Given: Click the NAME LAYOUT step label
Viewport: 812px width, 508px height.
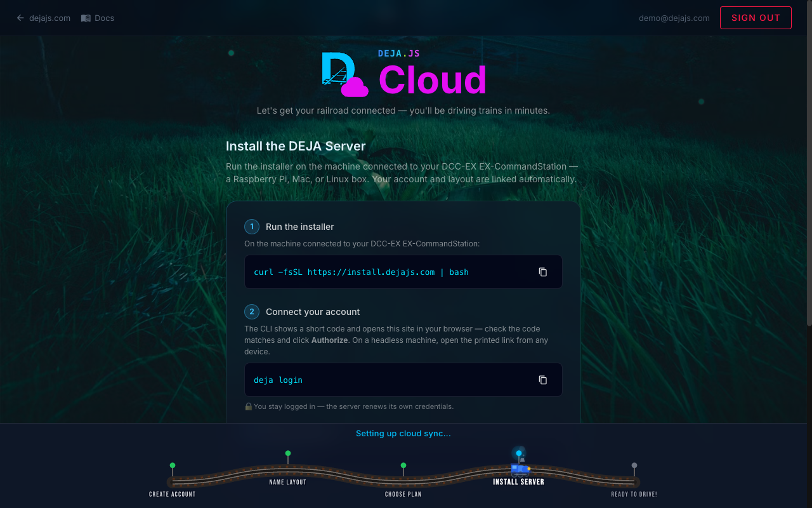Looking at the screenshot, I should pos(288,482).
